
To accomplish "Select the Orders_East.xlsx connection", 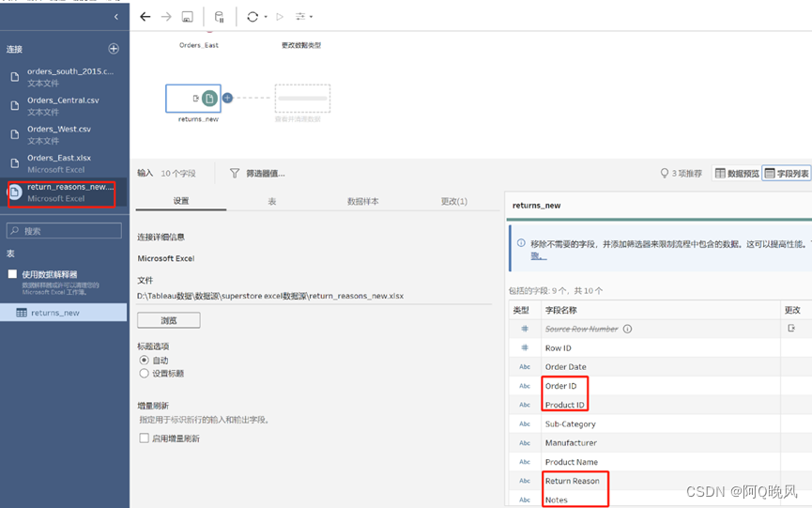I will pyautogui.click(x=63, y=163).
